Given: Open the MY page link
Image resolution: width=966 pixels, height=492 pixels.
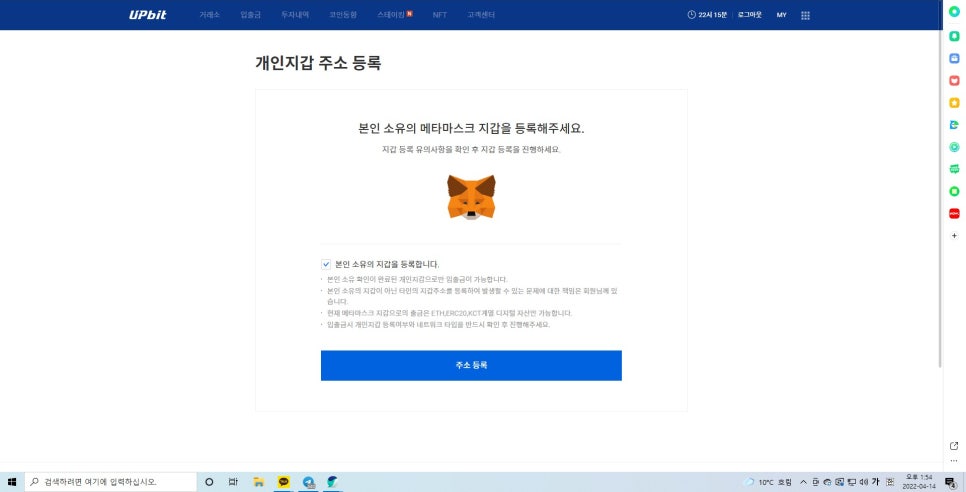Looking at the screenshot, I should click(x=781, y=15).
